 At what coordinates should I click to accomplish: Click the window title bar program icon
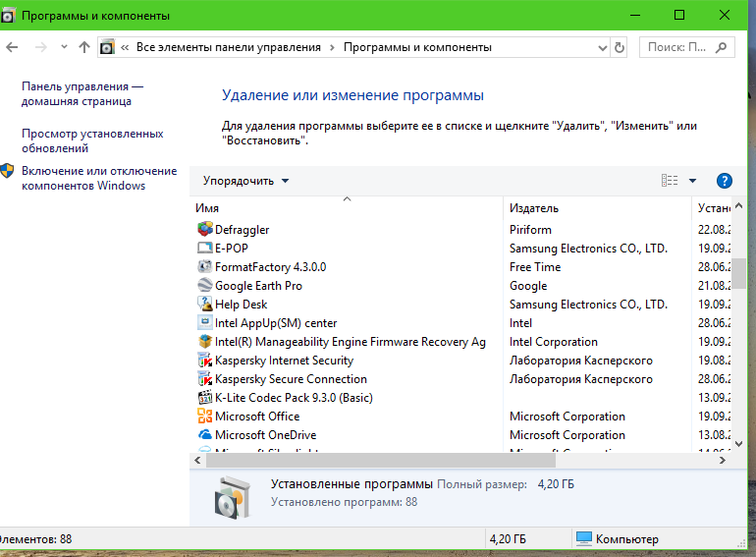coord(7,16)
